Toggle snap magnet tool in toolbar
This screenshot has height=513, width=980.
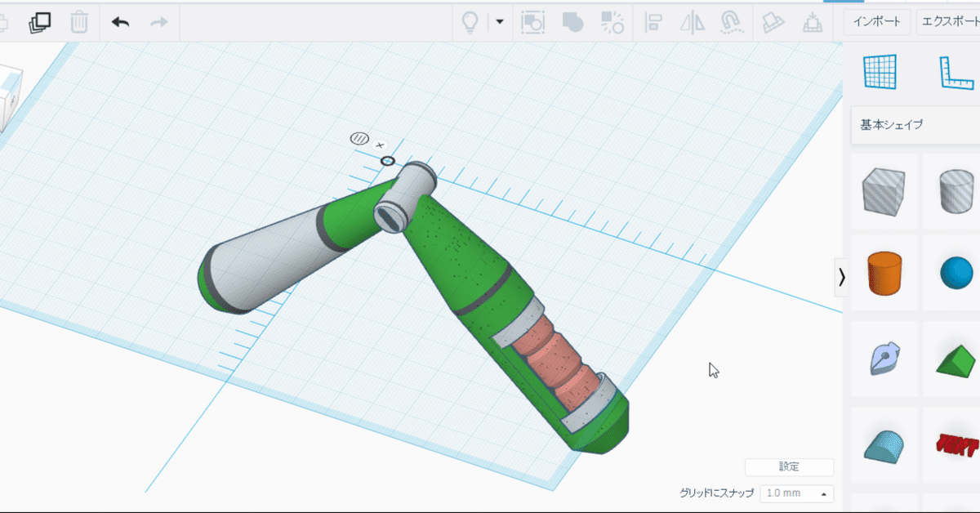(733, 23)
